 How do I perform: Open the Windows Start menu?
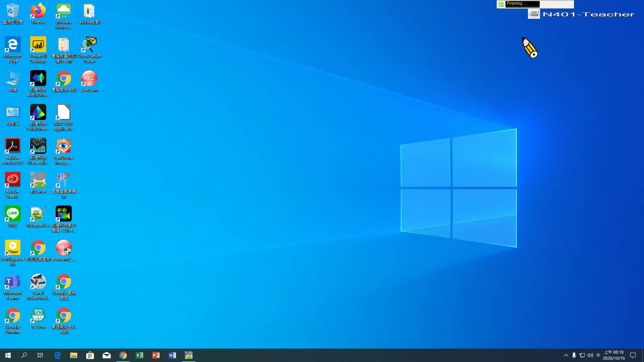[x=8, y=355]
